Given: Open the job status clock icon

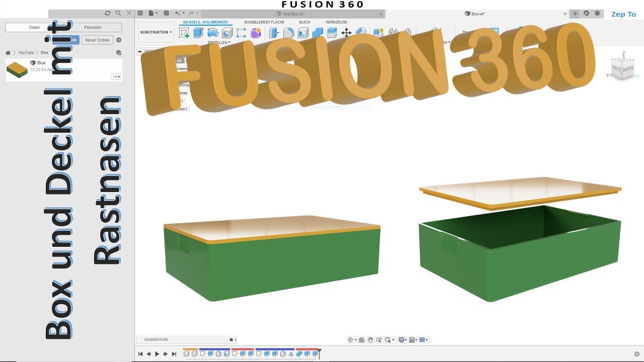Looking at the screenshot, I should coord(597,14).
